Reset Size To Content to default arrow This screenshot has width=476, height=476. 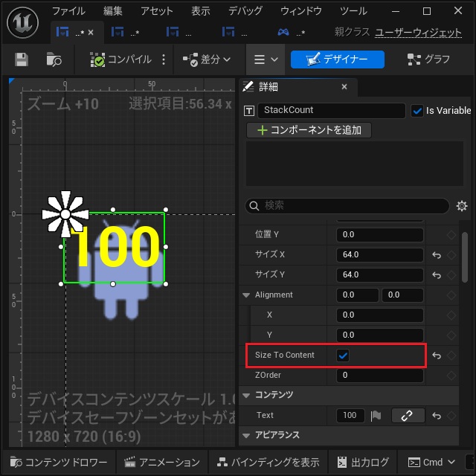tap(437, 356)
